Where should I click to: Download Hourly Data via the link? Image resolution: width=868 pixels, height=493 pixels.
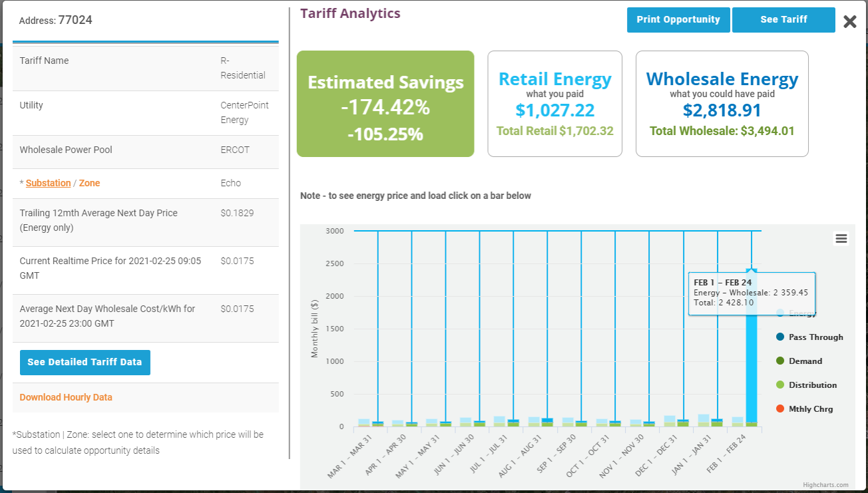(66, 397)
